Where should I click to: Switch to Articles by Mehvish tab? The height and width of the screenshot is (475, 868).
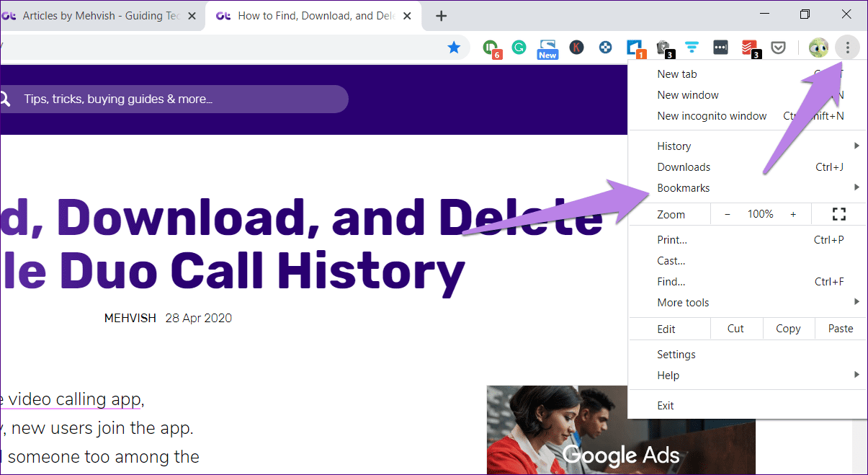click(101, 16)
